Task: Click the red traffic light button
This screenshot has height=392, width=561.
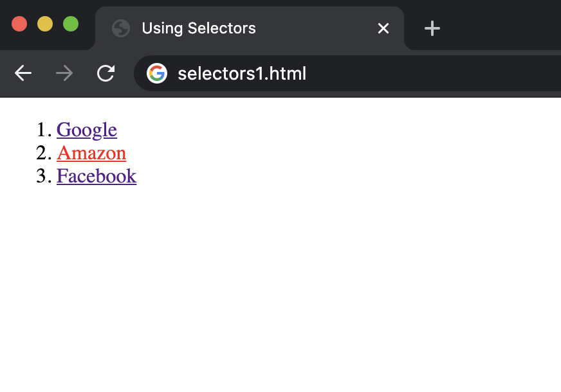Action: pyautogui.click(x=19, y=24)
